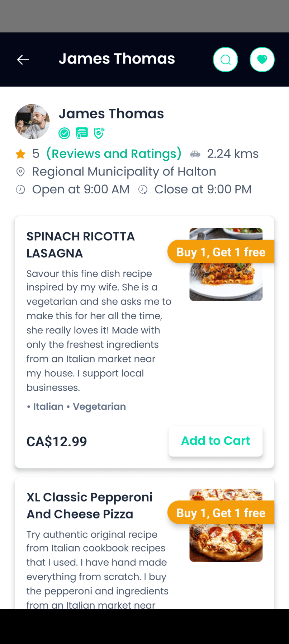289x644 pixels.
Task: Open the pepperoni pizza photo
Action: click(x=226, y=525)
